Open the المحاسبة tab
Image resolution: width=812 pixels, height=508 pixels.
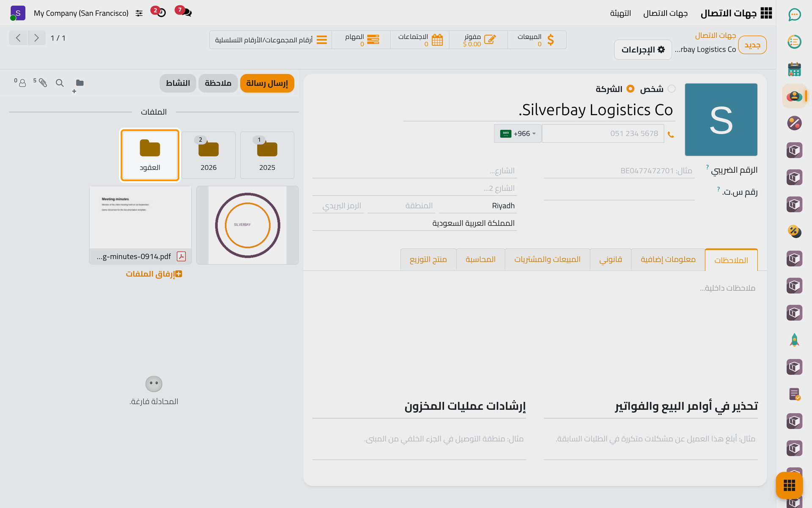pyautogui.click(x=480, y=260)
